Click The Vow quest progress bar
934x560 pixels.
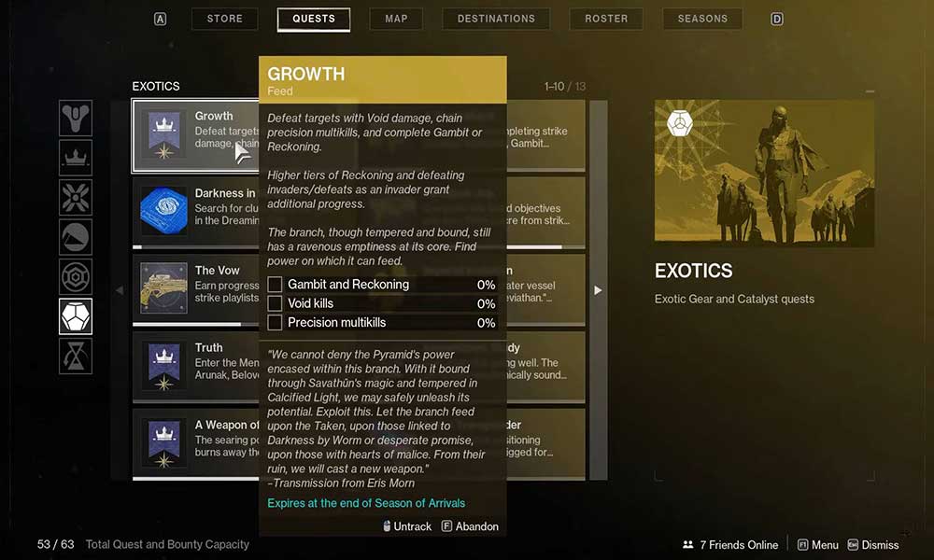pyautogui.click(x=196, y=325)
